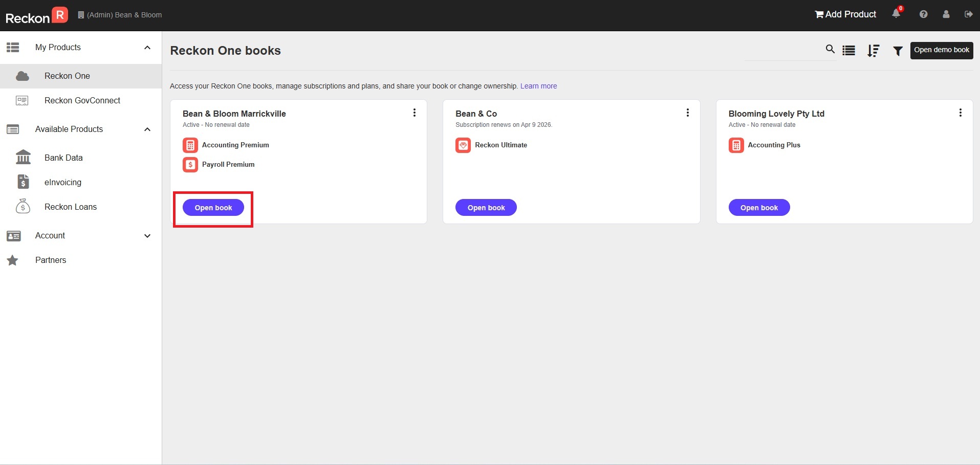Click the Bank Data building icon
Viewport: 980px width, 465px height.
pos(23,157)
